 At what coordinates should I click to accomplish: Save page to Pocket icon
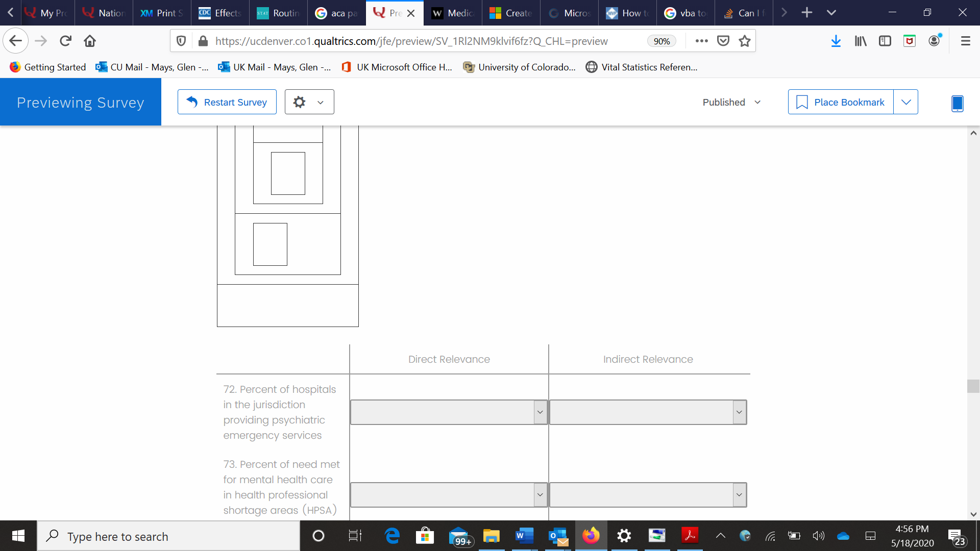(723, 41)
